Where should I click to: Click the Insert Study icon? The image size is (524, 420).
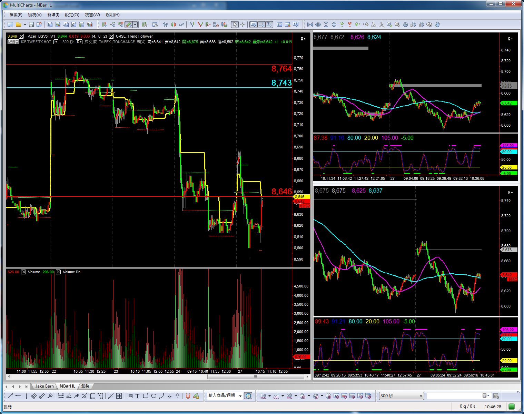(112, 25)
